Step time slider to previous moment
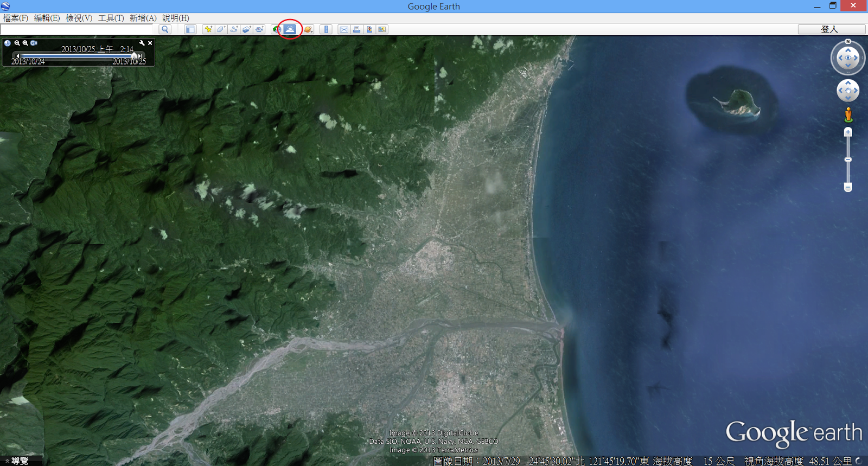The width and height of the screenshot is (868, 466). point(17,56)
